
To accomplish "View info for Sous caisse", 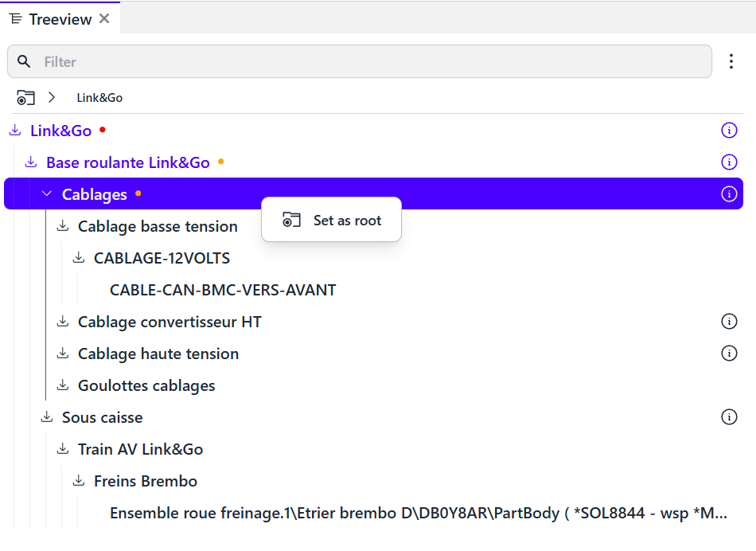I will pos(729,417).
